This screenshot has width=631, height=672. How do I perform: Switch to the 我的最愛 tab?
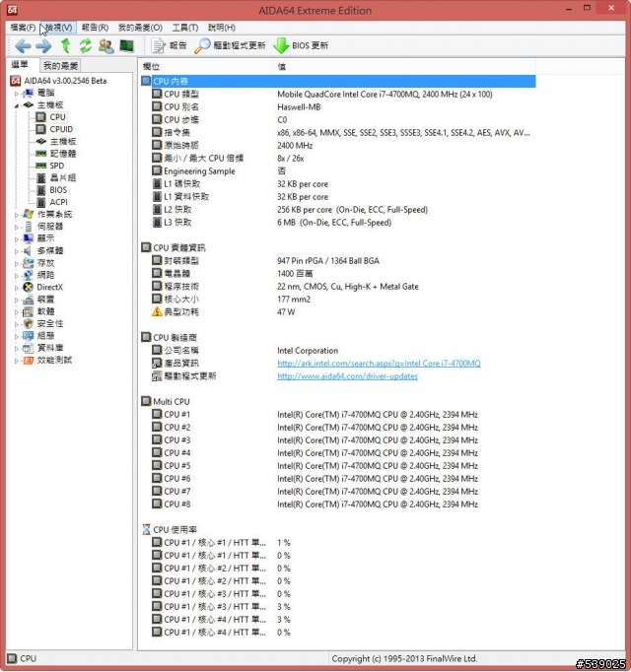coord(60,66)
